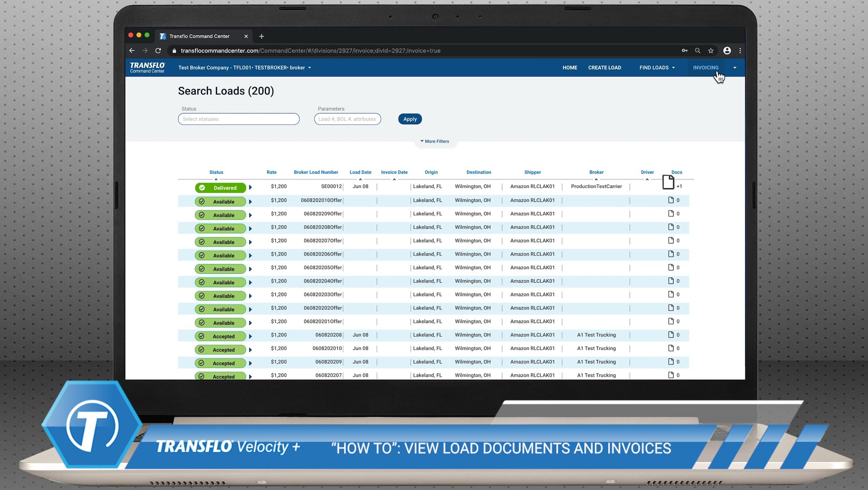The height and width of the screenshot is (490, 868).
Task: Reload the page with the browser refresh icon
Action: click(158, 51)
